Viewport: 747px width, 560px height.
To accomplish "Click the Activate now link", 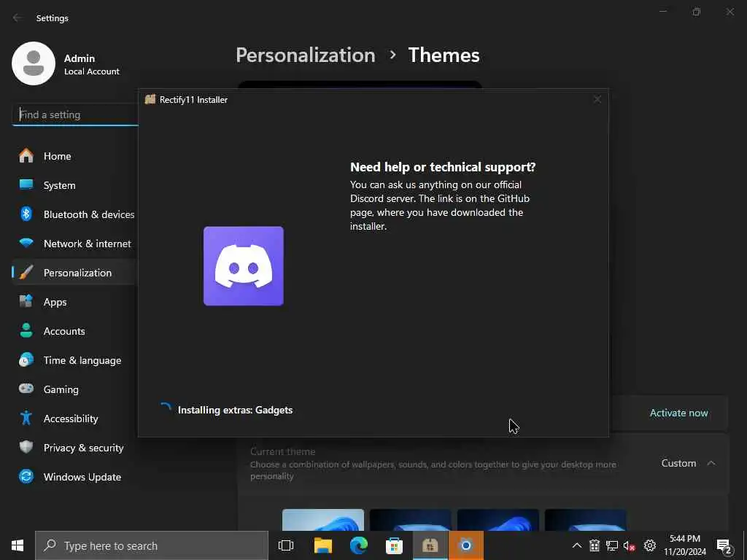I will (x=678, y=413).
